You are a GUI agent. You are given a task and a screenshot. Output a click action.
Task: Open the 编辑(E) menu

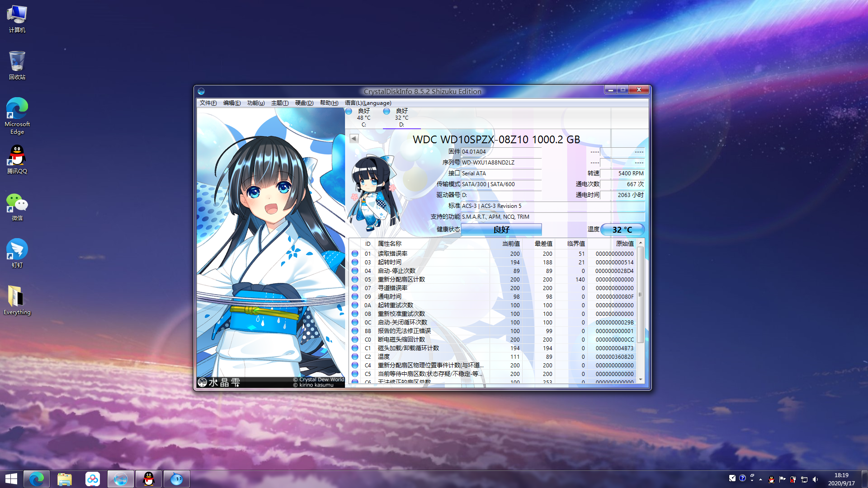tap(232, 103)
